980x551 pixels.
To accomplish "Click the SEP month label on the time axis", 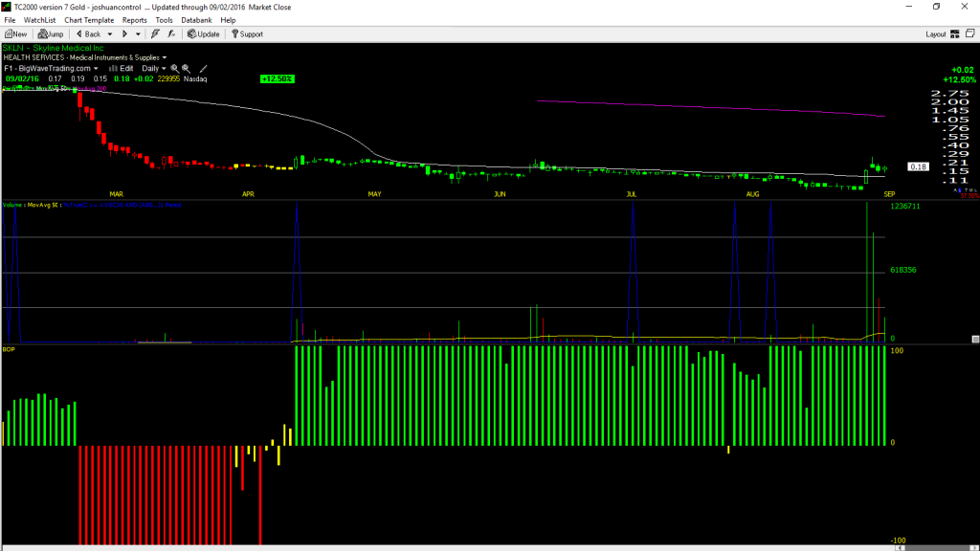I will 889,194.
